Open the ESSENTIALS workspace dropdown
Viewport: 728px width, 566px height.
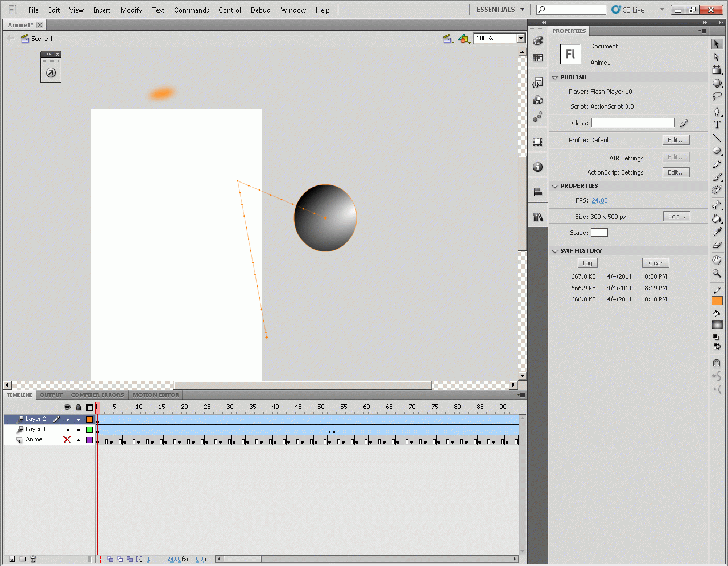click(x=500, y=10)
